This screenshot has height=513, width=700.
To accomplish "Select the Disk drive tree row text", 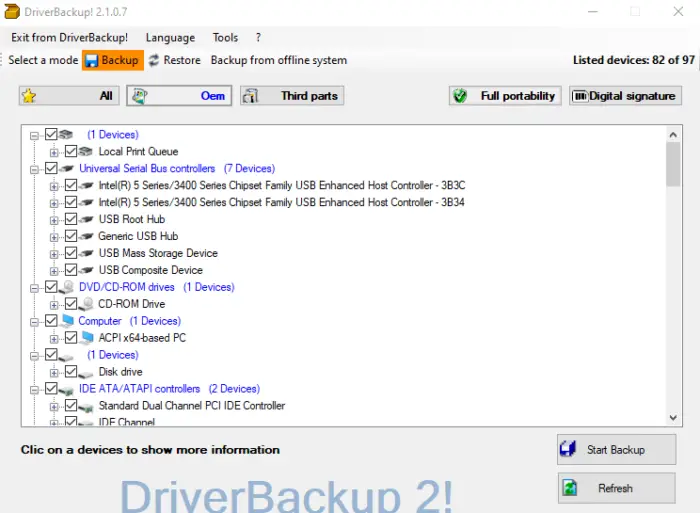I will pyautogui.click(x=121, y=372).
